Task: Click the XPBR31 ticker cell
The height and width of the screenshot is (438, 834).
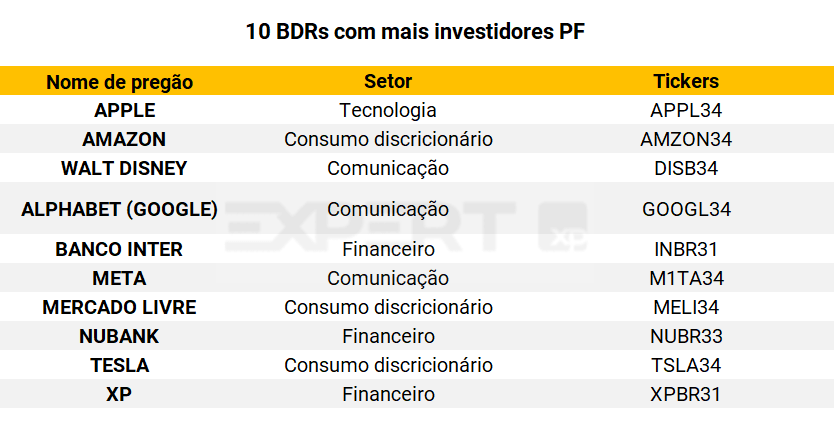Action: click(x=686, y=394)
